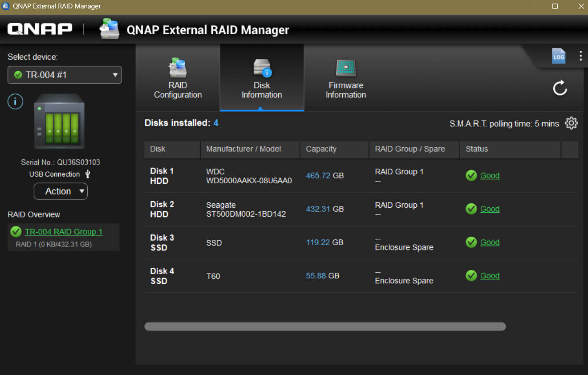Image resolution: width=588 pixels, height=375 pixels.
Task: Open the three-dot more options menu
Action: (580, 56)
